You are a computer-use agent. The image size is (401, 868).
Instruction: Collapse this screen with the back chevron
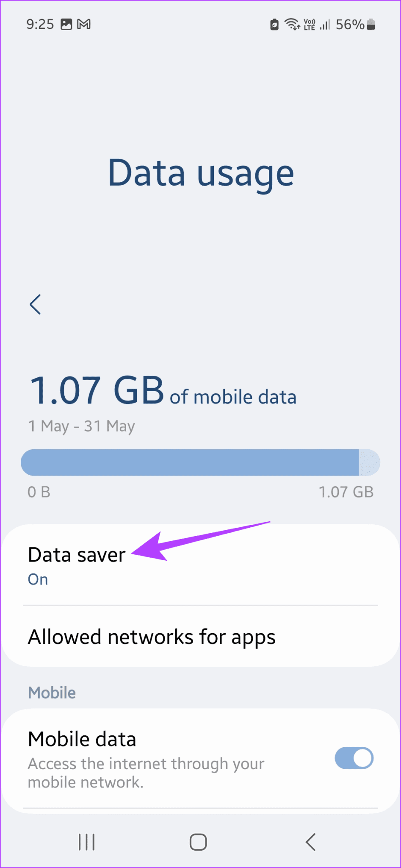tap(36, 304)
